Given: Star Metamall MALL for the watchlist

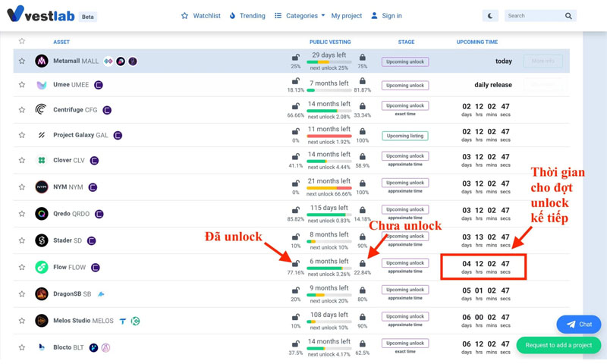Looking at the screenshot, I should (x=22, y=61).
